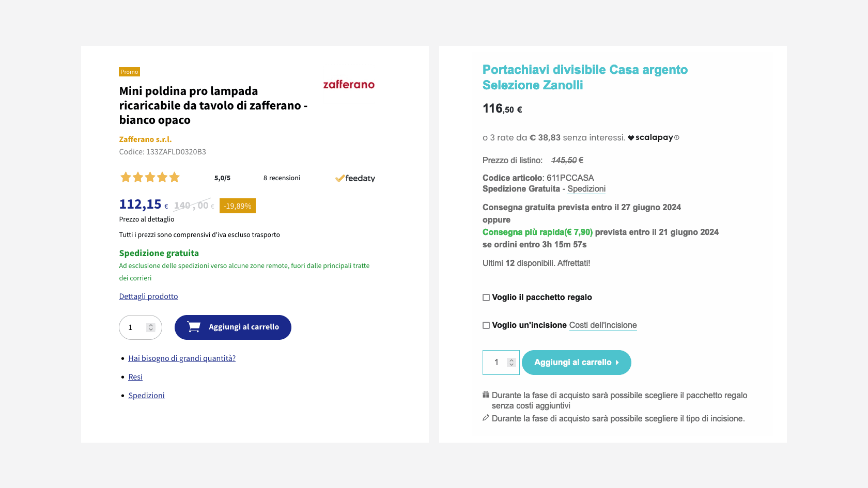Add Mini Poldina lamp to cart
868x488 pixels.
pyautogui.click(x=233, y=327)
